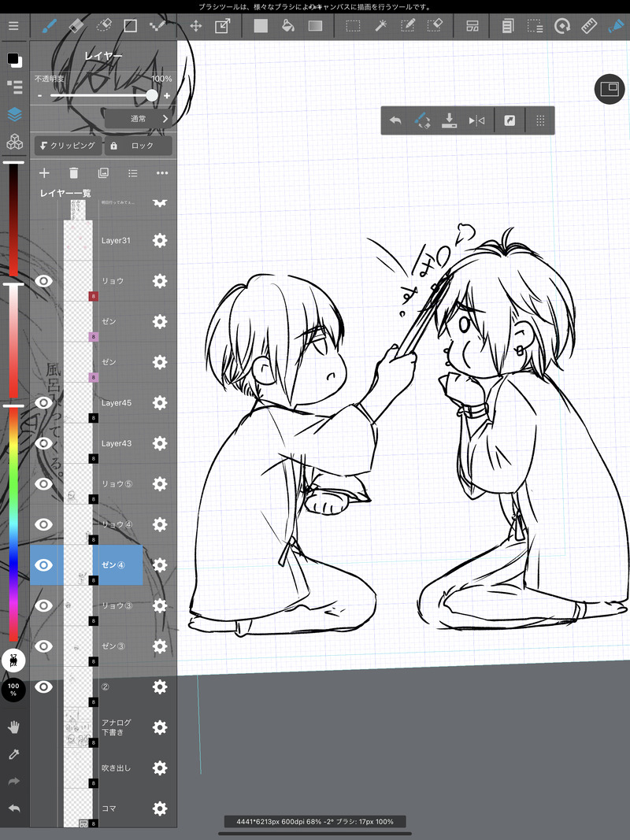Image resolution: width=630 pixels, height=840 pixels.
Task: Select the Gradient tool
Action: pyautogui.click(x=316, y=26)
